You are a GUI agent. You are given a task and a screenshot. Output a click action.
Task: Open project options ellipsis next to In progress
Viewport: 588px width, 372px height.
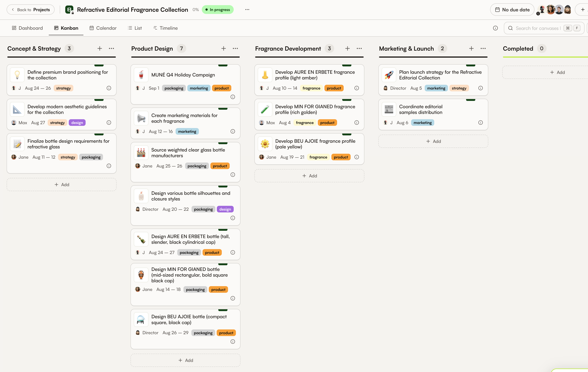[x=247, y=10]
